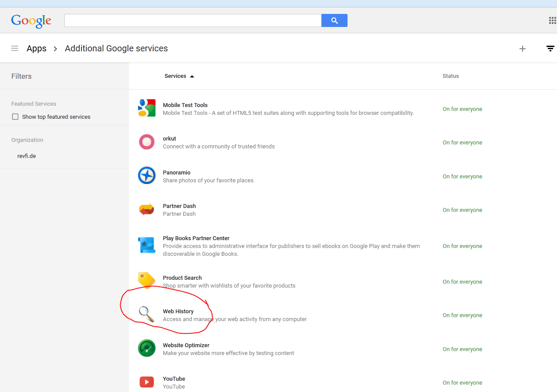Click the plus add services icon

point(523,49)
